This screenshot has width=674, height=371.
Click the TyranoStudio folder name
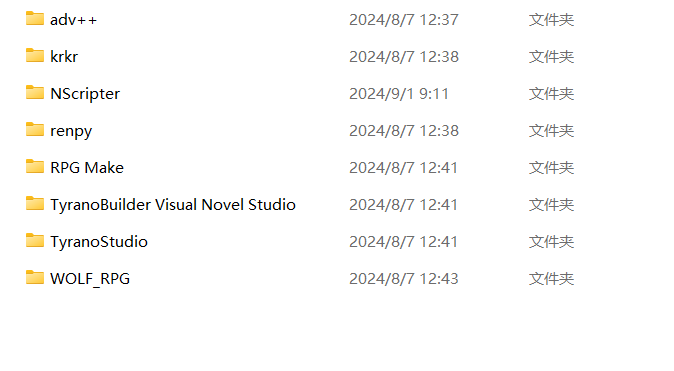[x=99, y=242]
